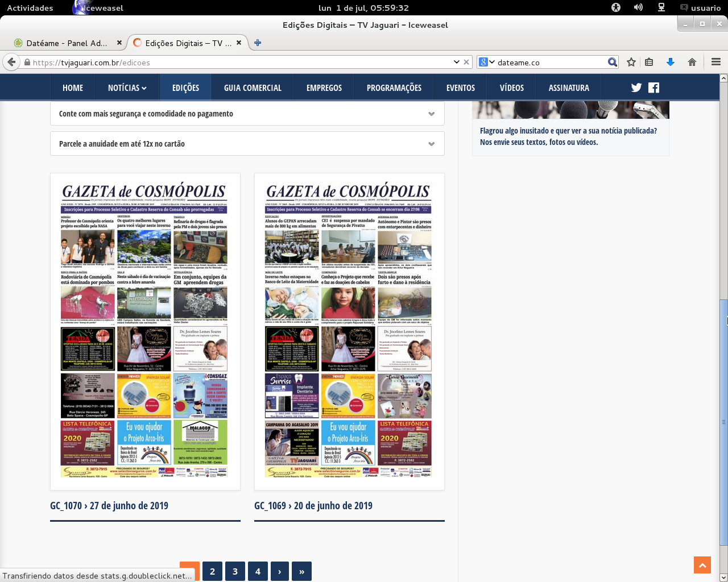Switch to Datéame - Panel Ad tab

point(67,43)
